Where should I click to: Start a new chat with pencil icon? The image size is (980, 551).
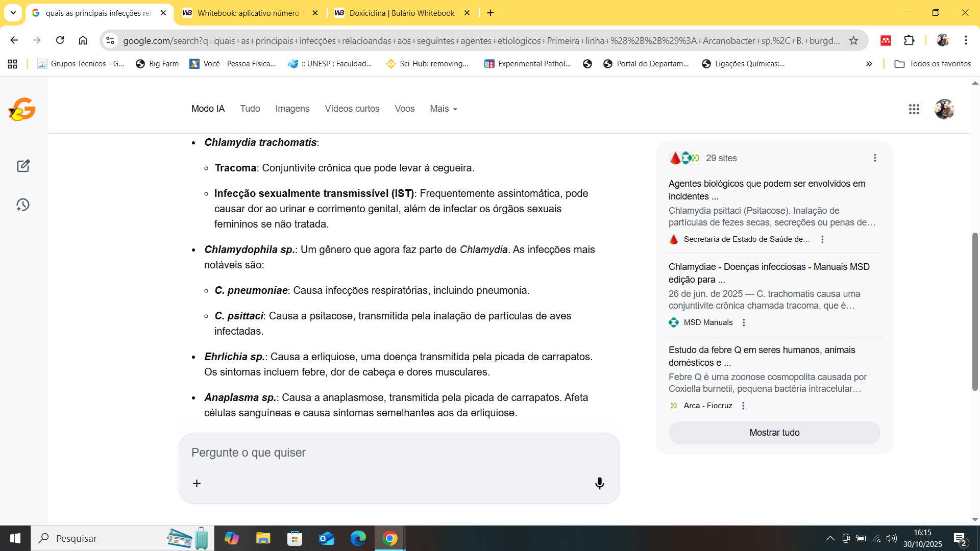coord(23,166)
